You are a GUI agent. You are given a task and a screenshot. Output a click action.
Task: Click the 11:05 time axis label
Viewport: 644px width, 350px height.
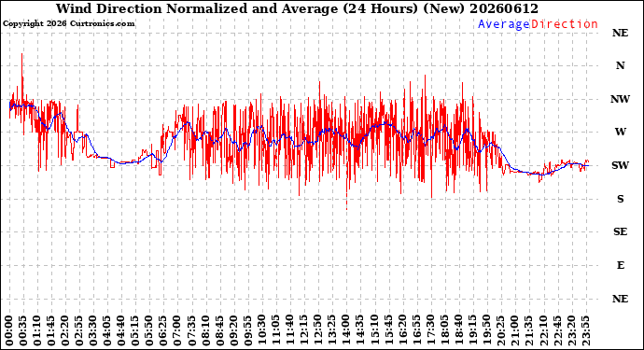(x=275, y=331)
